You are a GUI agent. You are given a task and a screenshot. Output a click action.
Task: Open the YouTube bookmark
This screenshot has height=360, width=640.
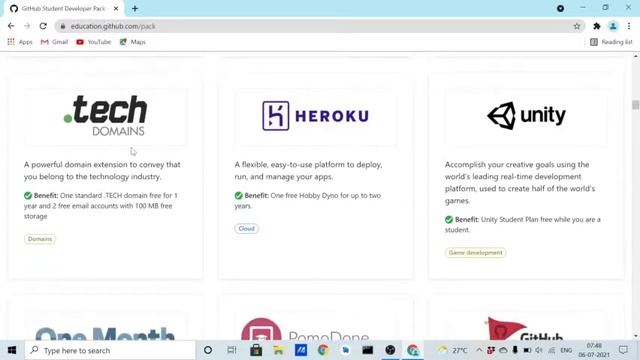(x=93, y=42)
